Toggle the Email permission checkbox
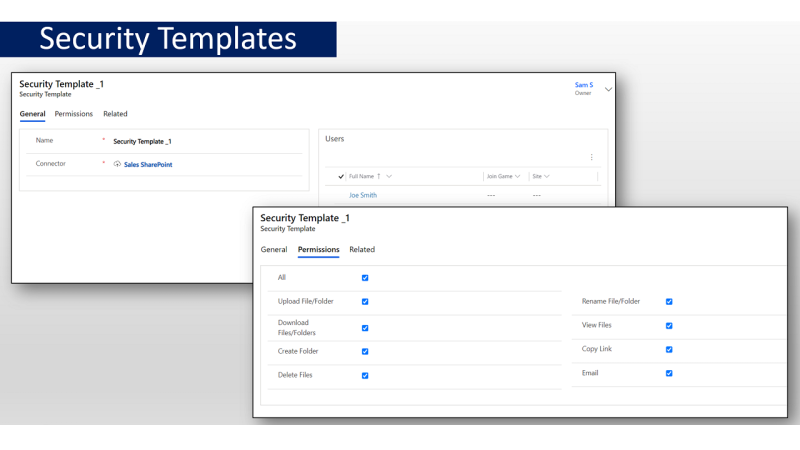Image resolution: width=800 pixels, height=450 pixels. (669, 374)
